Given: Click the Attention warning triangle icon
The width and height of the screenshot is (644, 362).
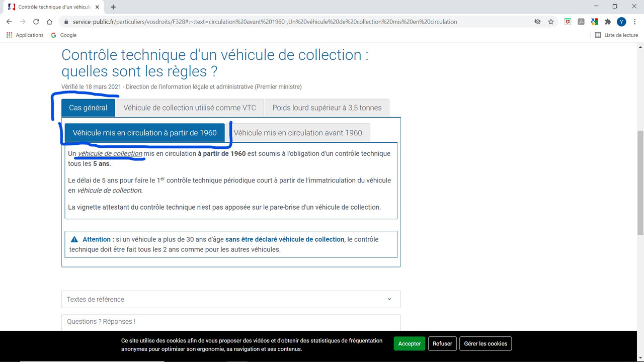Looking at the screenshot, I should [74, 239].
